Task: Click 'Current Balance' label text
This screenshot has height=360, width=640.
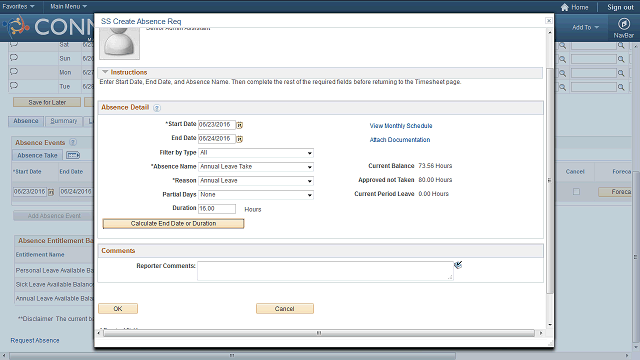Action: (x=391, y=166)
